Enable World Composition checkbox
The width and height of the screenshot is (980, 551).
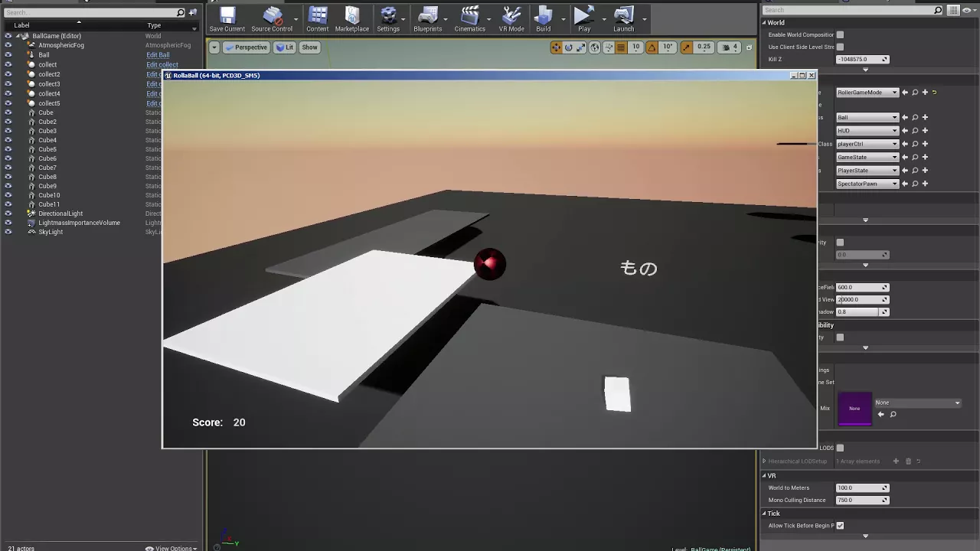pos(840,35)
